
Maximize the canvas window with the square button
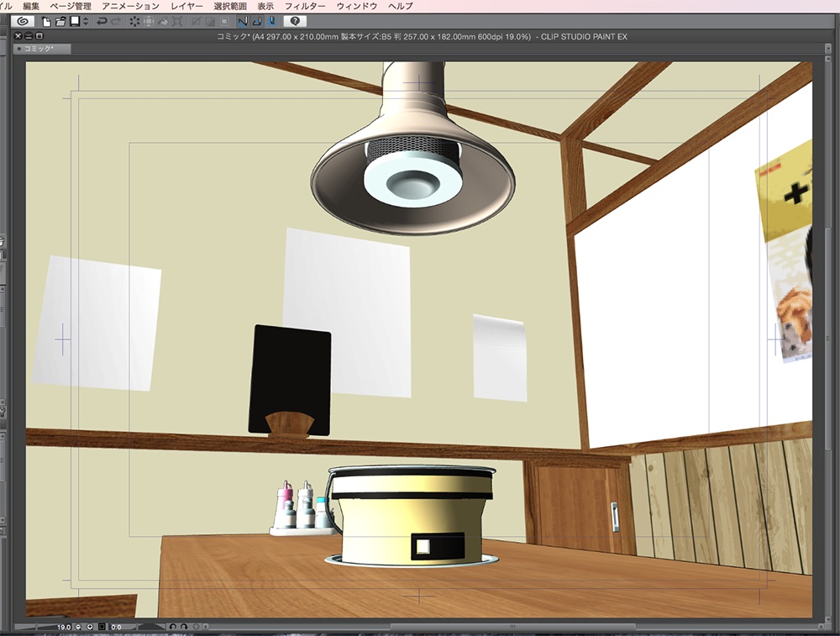click(39, 36)
